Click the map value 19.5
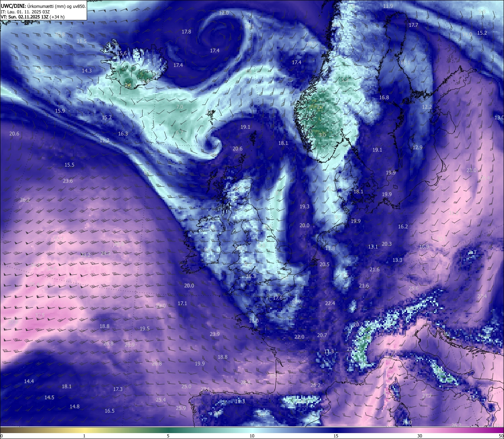504x439 pixels. 145,329
